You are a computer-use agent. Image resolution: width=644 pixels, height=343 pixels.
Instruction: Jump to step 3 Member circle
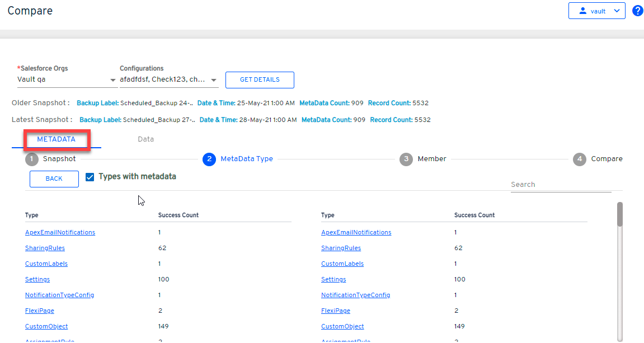click(406, 159)
